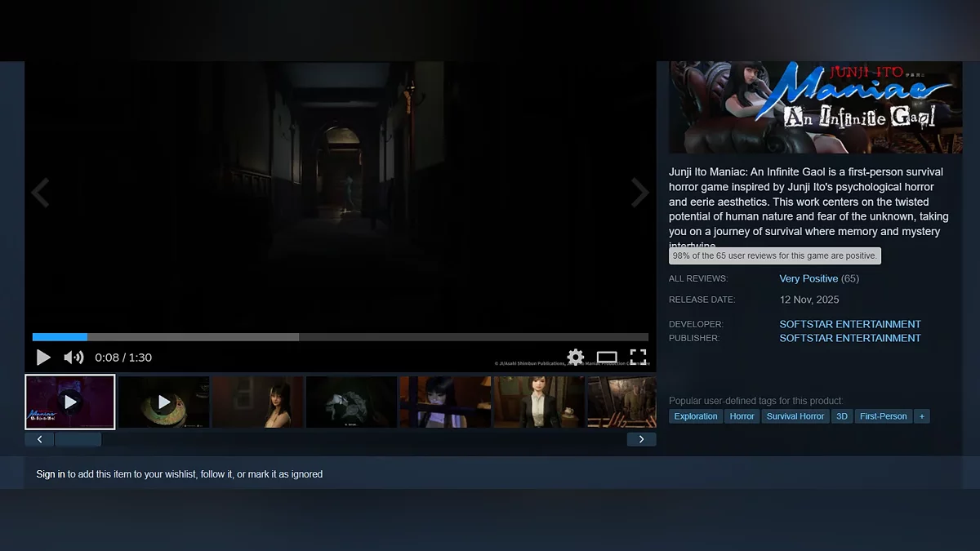
Task: Open Very Positive reviews link
Action: click(808, 278)
